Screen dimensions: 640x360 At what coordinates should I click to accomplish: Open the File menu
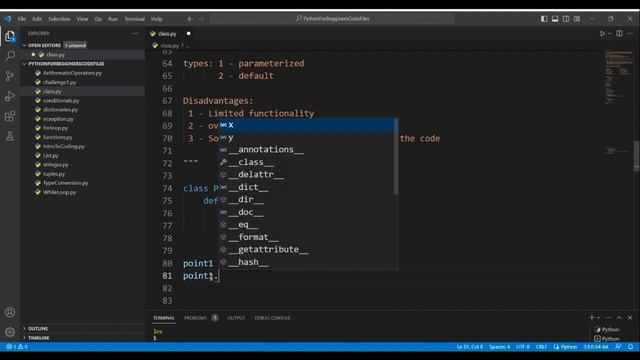coord(22,19)
